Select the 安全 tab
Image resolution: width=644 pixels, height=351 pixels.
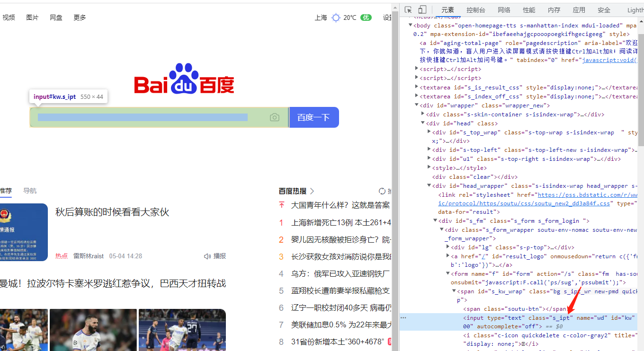coord(604,10)
